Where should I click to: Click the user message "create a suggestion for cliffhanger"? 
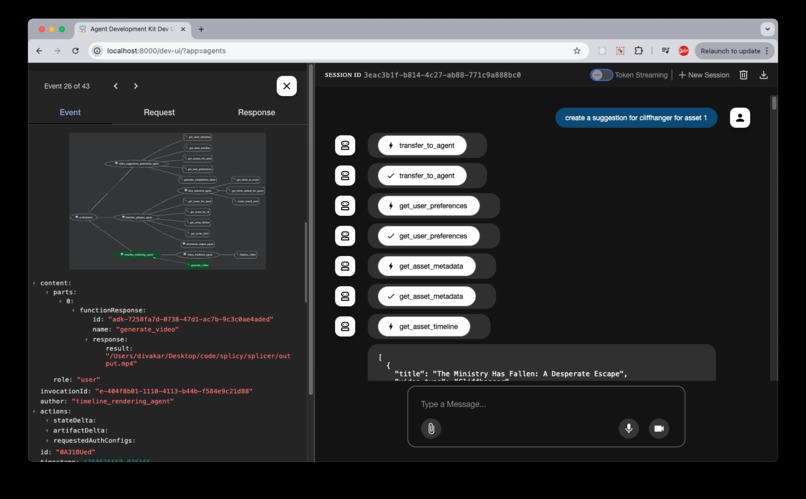(636, 118)
